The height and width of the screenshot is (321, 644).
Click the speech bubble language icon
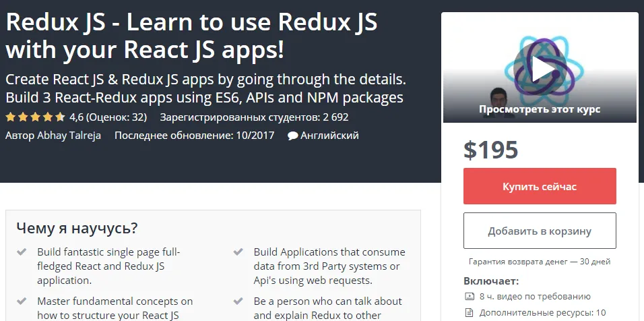[x=293, y=136]
